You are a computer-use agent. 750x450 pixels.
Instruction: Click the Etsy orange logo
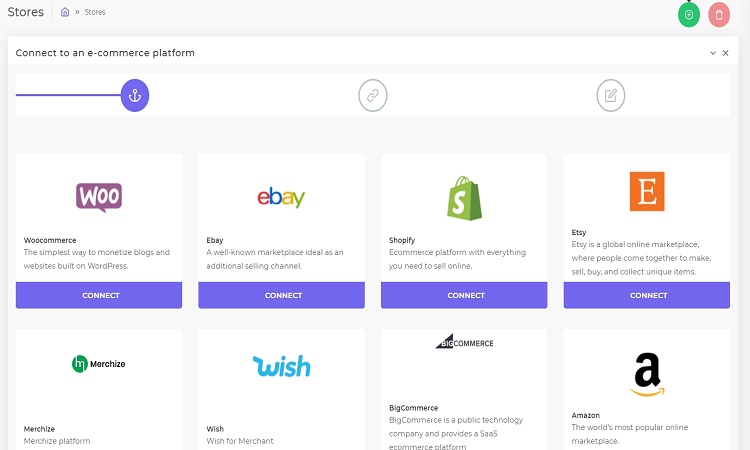coord(647,191)
